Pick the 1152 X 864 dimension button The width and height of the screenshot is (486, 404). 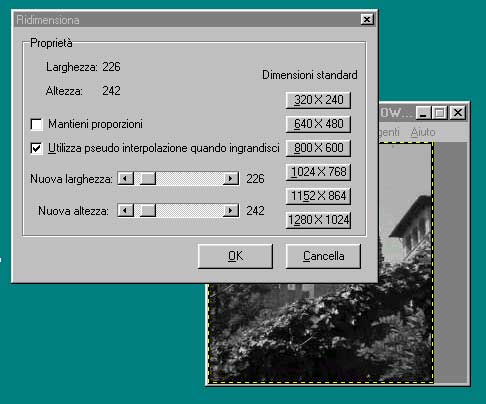coord(318,196)
